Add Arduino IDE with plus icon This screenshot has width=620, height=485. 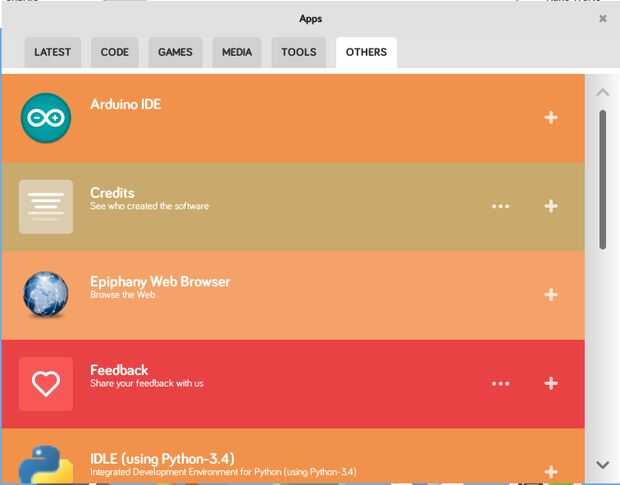pos(551,117)
